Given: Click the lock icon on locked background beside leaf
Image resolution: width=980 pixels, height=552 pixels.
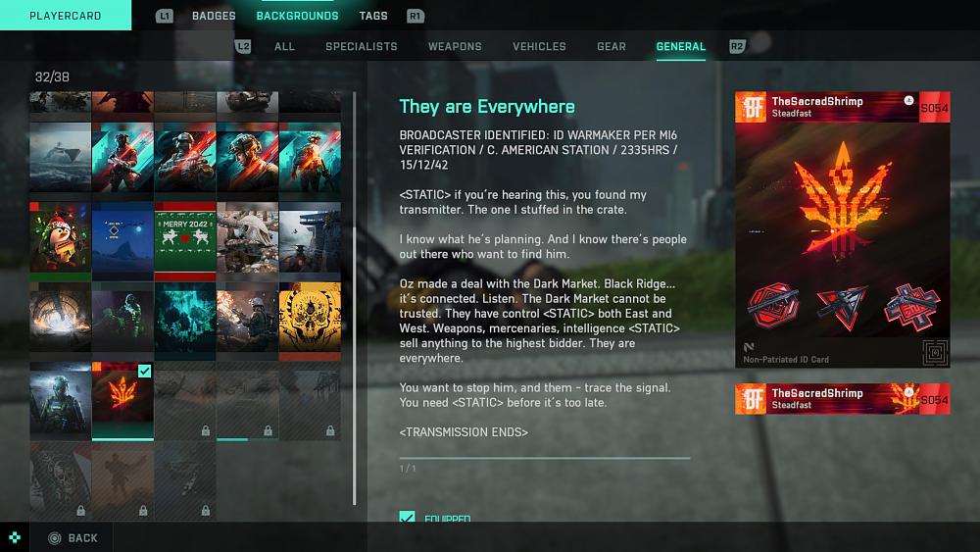Looking at the screenshot, I should [x=205, y=430].
